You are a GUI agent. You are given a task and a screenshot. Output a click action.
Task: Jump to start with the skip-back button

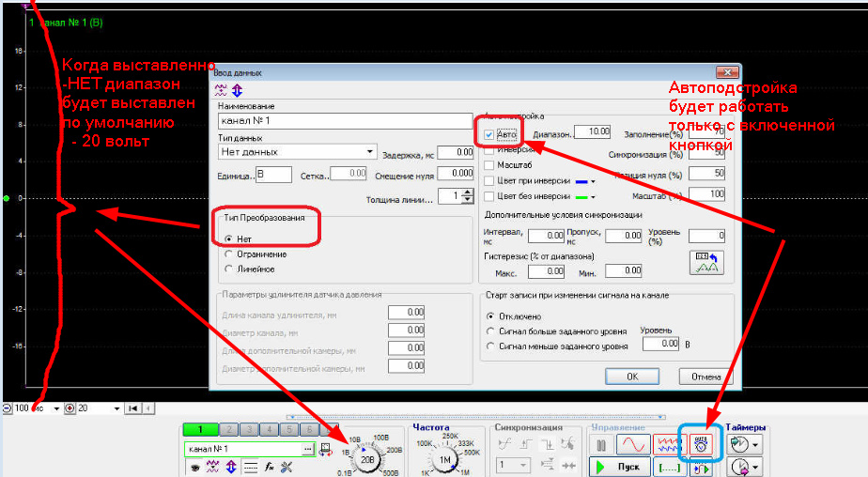click(132, 408)
